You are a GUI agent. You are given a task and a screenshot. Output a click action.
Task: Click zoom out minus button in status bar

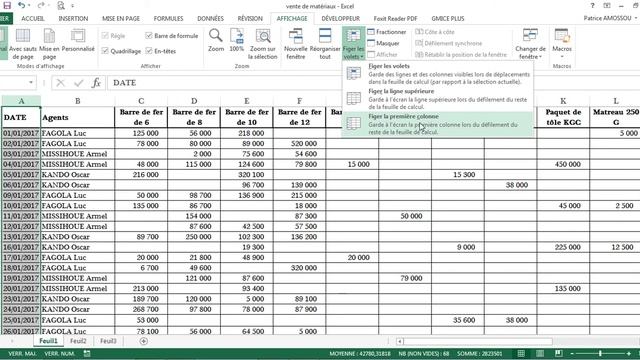[572, 353]
